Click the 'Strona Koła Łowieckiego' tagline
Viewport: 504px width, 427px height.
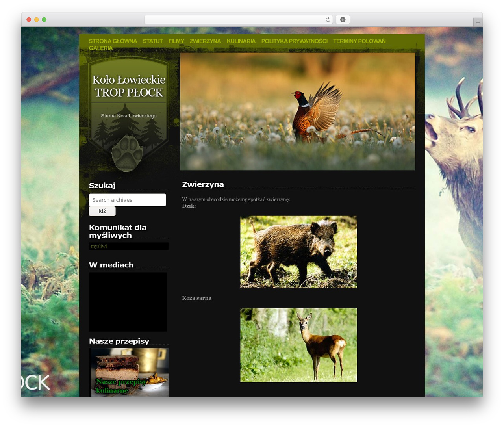(x=129, y=116)
